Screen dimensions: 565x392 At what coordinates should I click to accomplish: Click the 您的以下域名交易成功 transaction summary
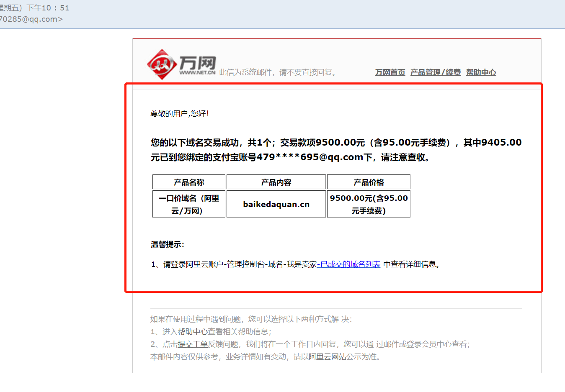pos(336,150)
